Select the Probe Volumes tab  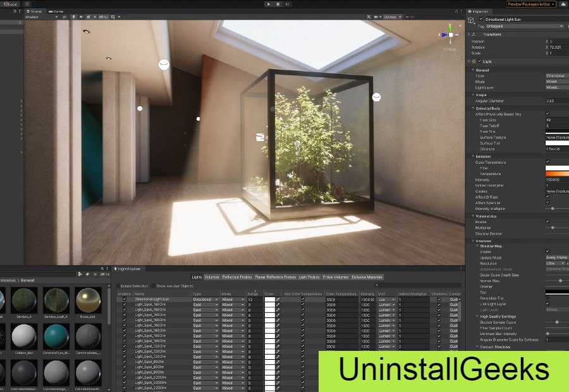tap(336, 277)
